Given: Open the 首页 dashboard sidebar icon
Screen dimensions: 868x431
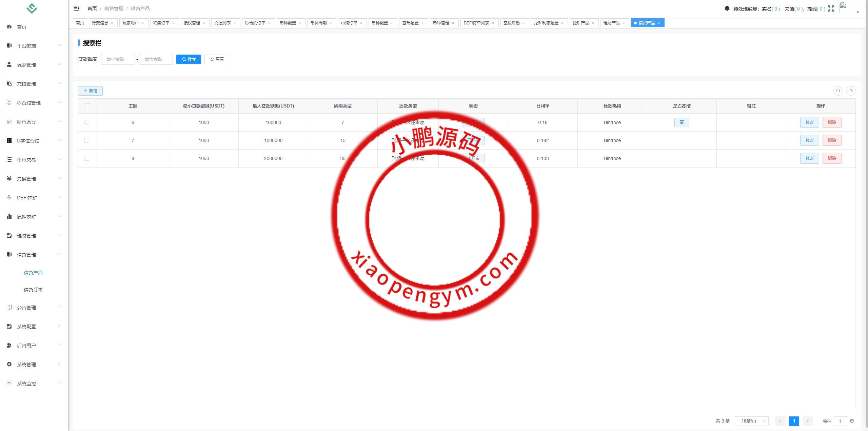Looking at the screenshot, I should [9, 26].
